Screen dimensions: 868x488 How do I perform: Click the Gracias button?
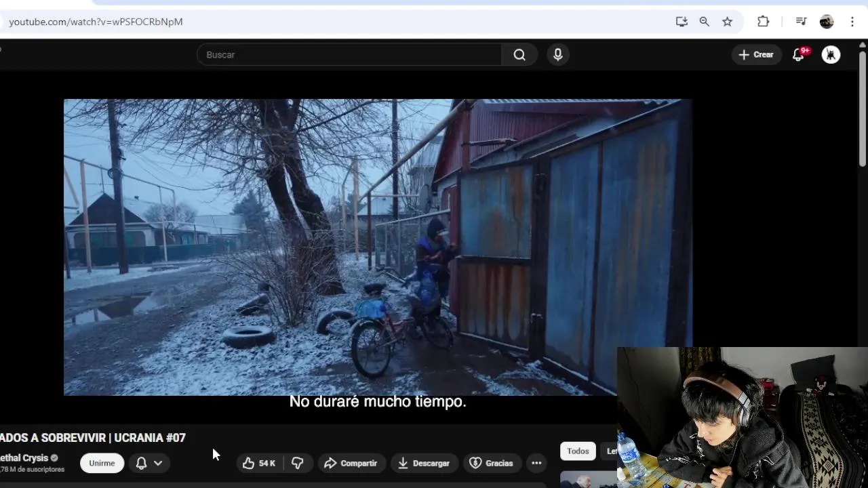click(x=492, y=463)
